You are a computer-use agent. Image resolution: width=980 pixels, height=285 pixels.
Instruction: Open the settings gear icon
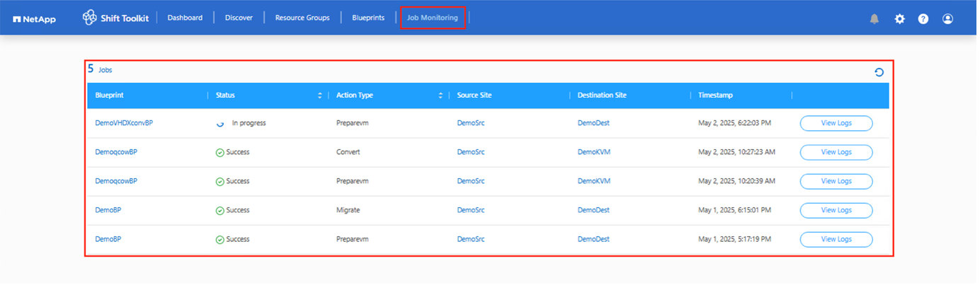tap(899, 19)
